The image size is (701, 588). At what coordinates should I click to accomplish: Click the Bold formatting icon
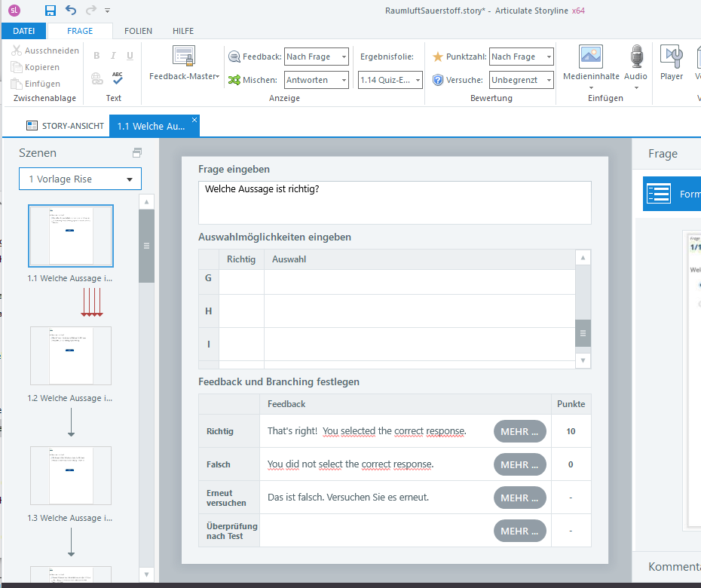pyautogui.click(x=96, y=56)
